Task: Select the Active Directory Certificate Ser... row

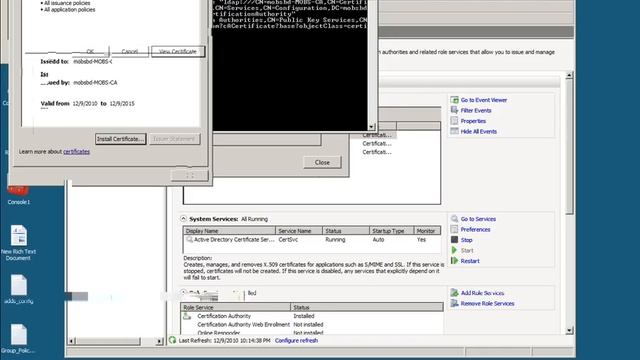Action: tap(312, 240)
